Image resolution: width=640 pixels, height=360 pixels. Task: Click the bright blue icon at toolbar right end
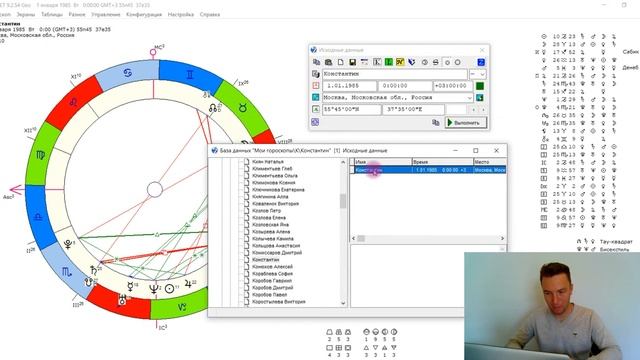pos(481,62)
